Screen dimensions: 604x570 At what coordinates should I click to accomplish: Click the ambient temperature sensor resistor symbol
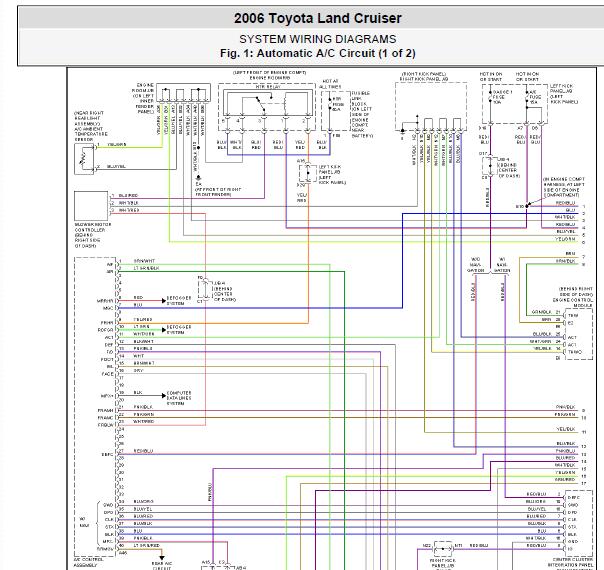point(84,159)
